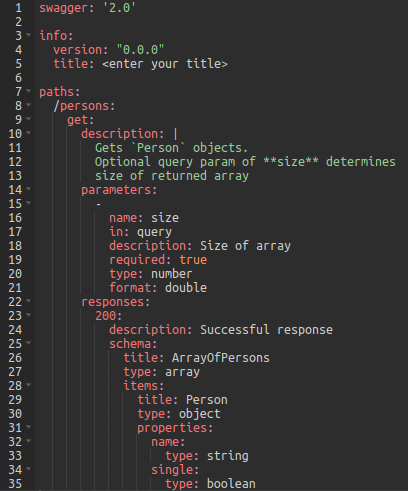Viewport: 408px width, 491px height.
Task: Fold the /persons path on line 8
Action: click(x=29, y=105)
